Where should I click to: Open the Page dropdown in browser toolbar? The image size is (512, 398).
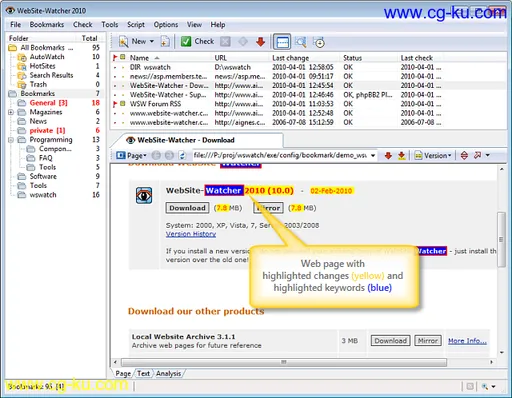pos(131,156)
